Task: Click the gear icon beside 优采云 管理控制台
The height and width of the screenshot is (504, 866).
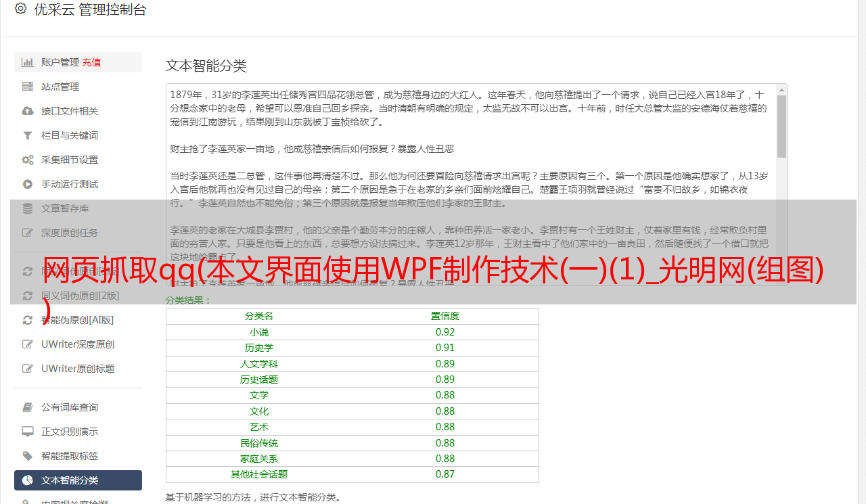Action: pyautogui.click(x=20, y=9)
